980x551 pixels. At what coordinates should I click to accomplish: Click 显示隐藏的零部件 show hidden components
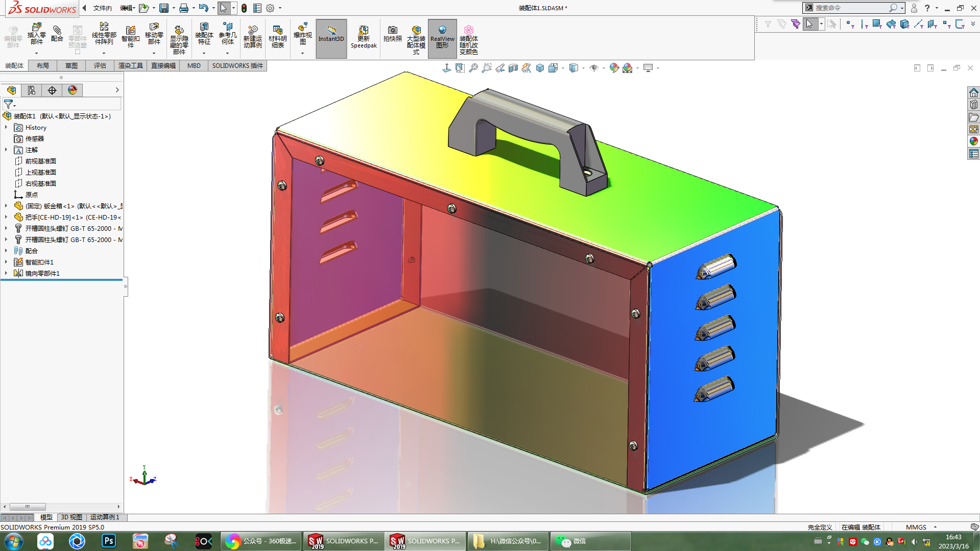point(179,39)
